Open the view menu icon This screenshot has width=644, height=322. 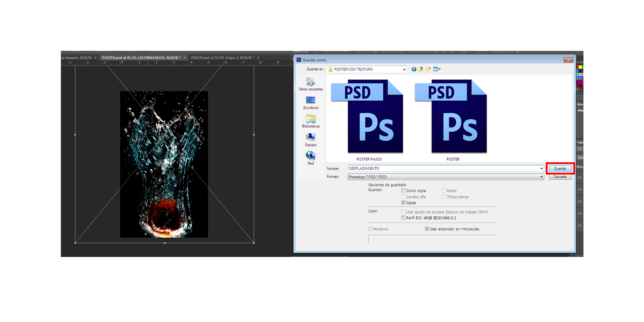[437, 69]
